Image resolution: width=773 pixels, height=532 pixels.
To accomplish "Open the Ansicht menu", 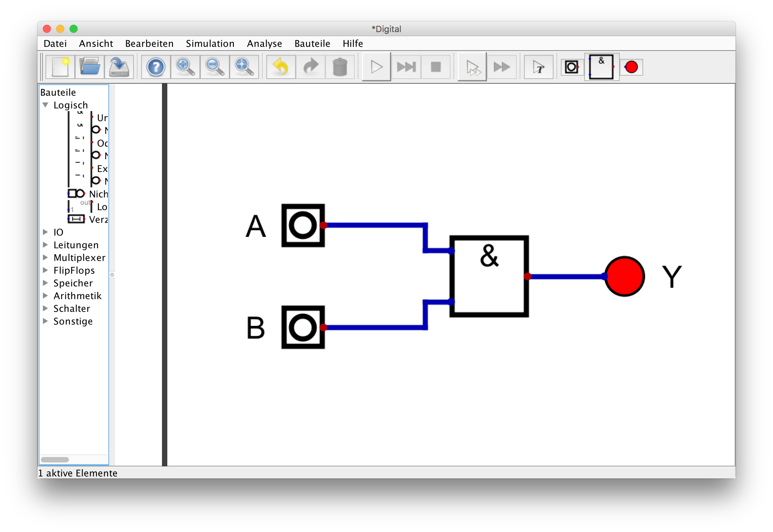I will (x=96, y=43).
